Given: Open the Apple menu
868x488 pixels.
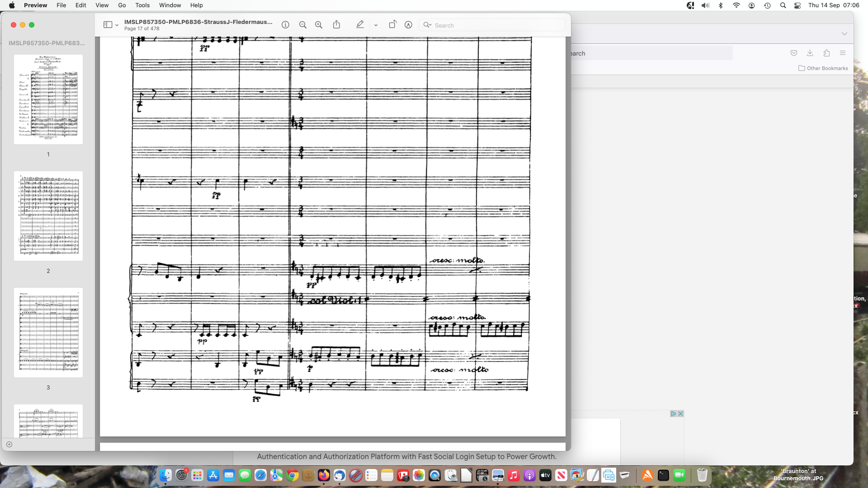Looking at the screenshot, I should tap(12, 5).
